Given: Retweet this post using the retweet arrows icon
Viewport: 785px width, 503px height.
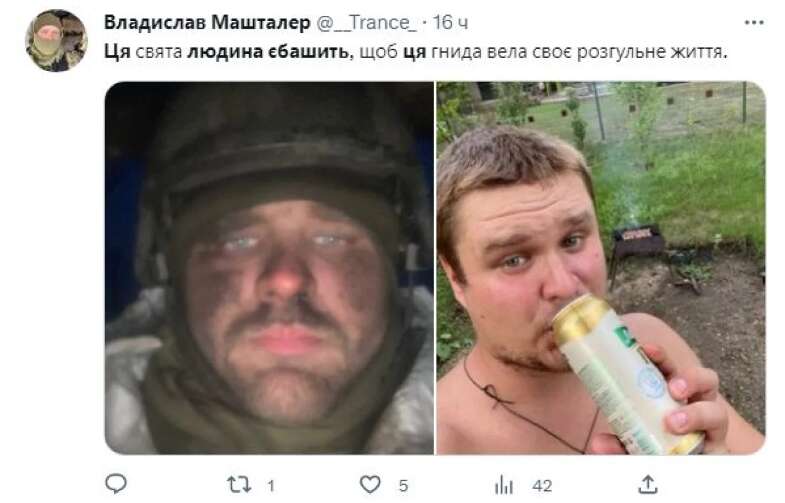Looking at the screenshot, I should tap(238, 484).
